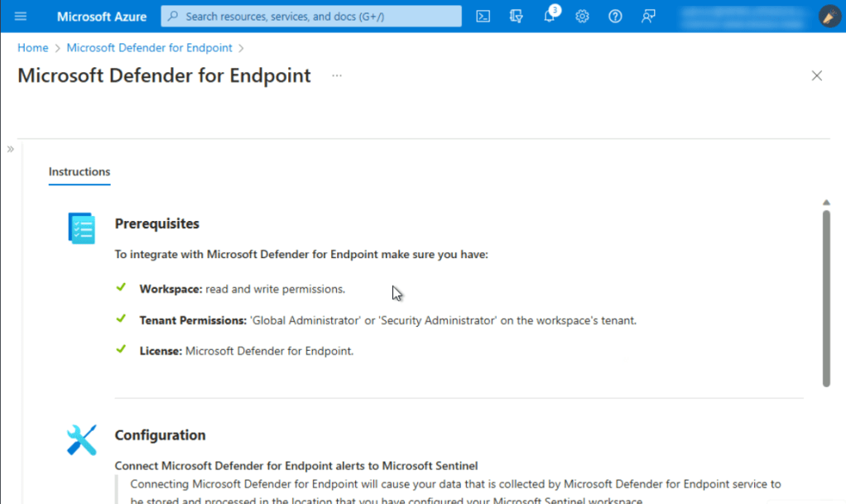Open the account avatar menu
846x504 pixels.
[829, 17]
